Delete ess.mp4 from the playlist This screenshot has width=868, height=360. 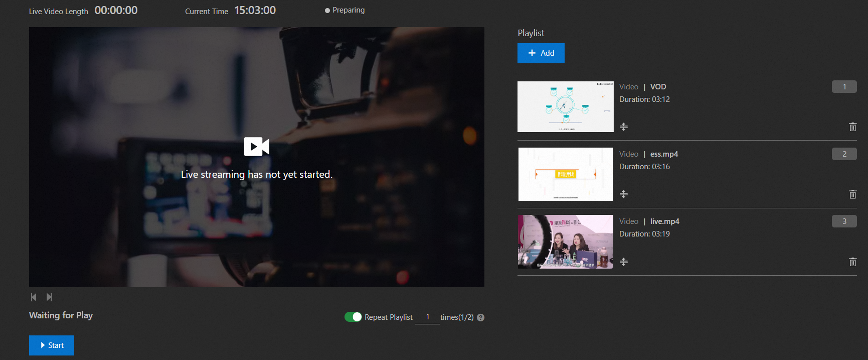pos(852,194)
